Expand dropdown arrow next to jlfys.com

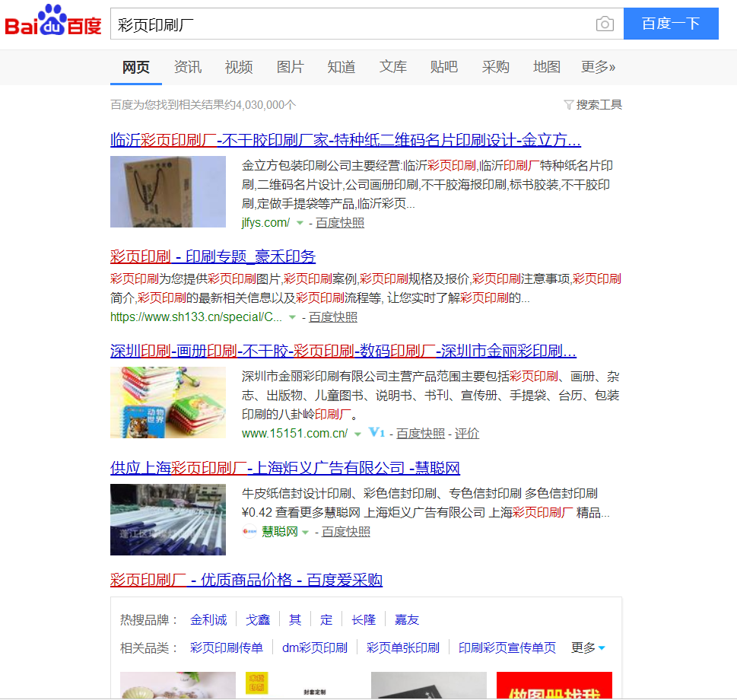[x=300, y=223]
